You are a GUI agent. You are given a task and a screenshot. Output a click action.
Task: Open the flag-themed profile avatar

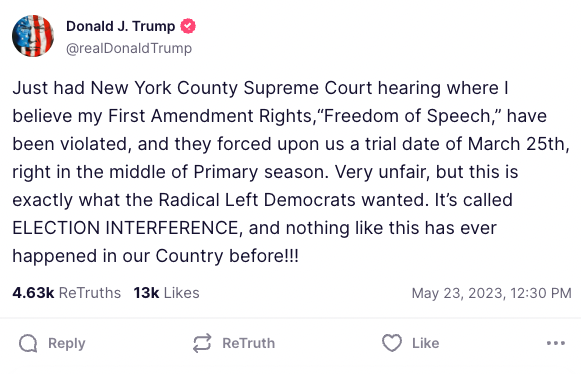(x=33, y=36)
